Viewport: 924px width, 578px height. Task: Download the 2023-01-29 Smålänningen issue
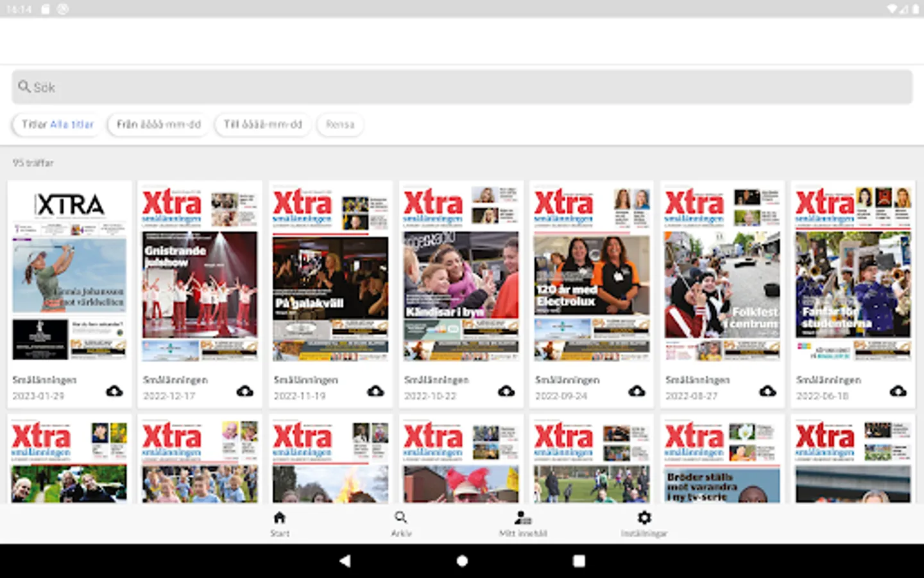114,391
